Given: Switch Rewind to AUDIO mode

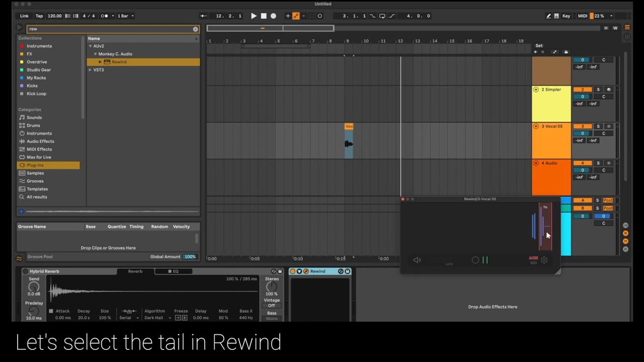Looking at the screenshot, I should pyautogui.click(x=533, y=258).
